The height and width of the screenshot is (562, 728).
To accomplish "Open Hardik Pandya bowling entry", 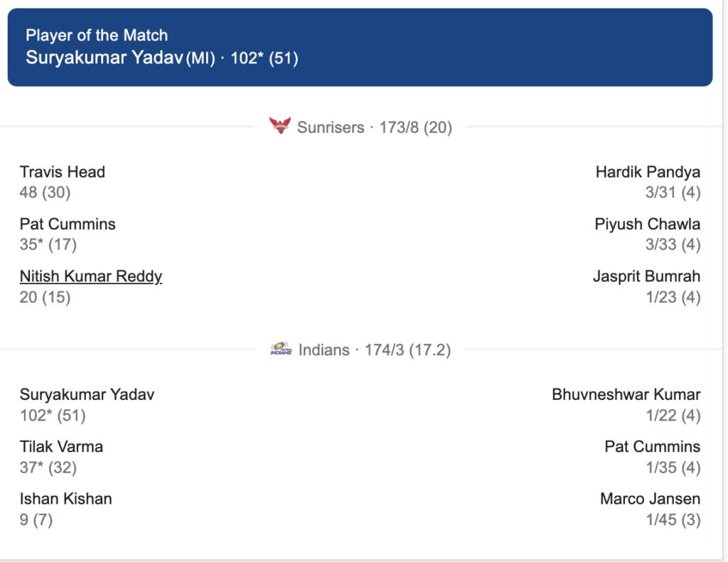I will (x=648, y=182).
